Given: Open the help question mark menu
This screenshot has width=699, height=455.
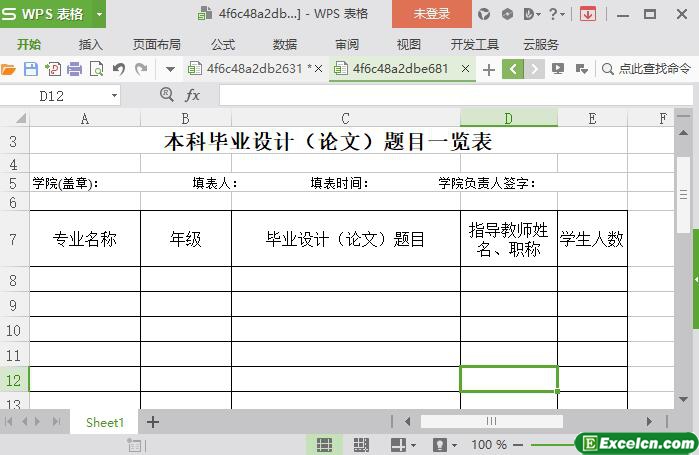Looking at the screenshot, I should point(556,14).
